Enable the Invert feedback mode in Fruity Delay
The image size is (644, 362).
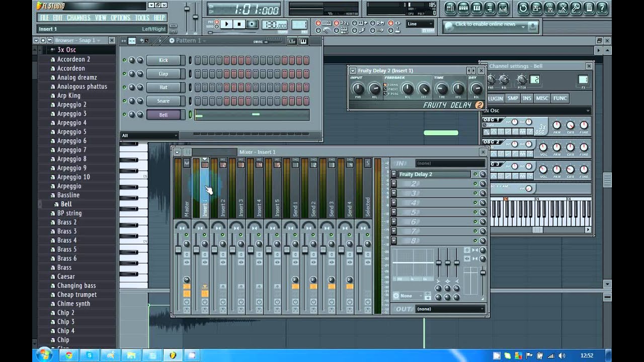385,89
